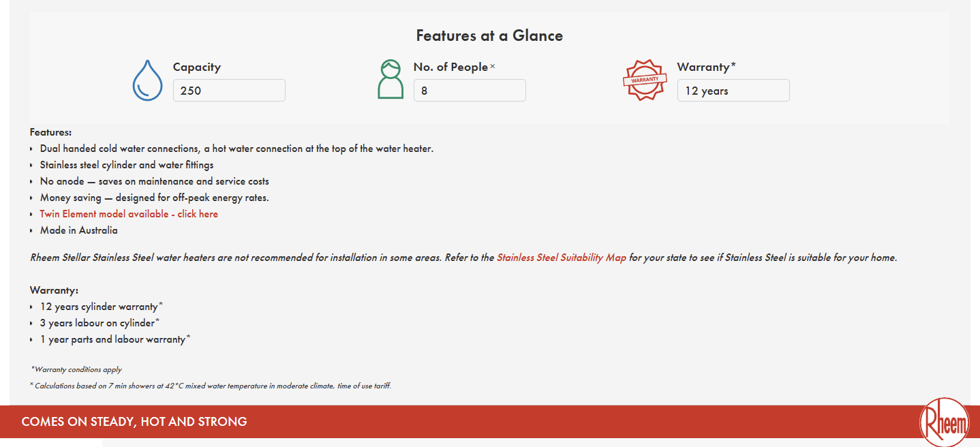
Task: Click the COMES ON STEADY, HOT AND STRONG banner text
Action: [x=134, y=422]
